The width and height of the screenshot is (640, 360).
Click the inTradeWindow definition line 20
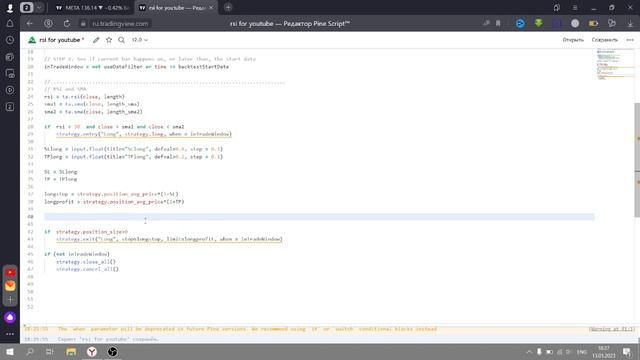click(136, 67)
